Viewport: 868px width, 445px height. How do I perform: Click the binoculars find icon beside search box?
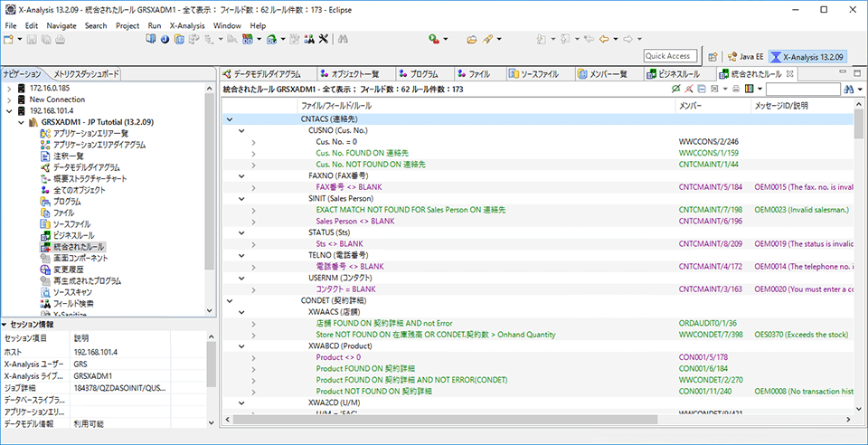[849, 90]
